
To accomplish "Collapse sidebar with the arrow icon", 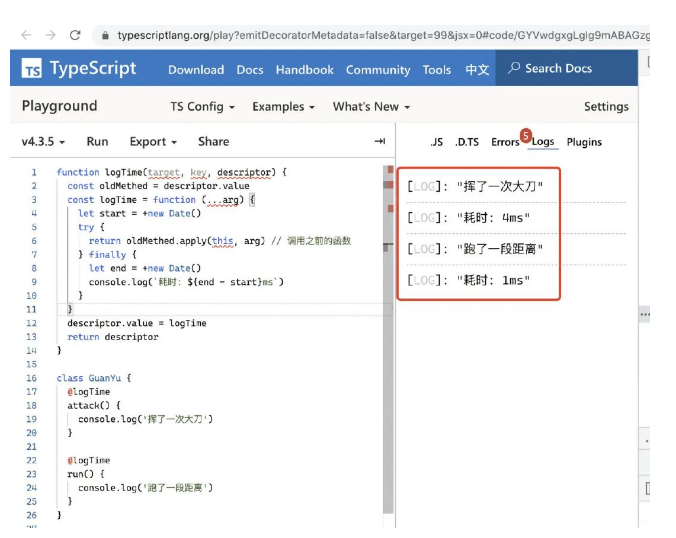I will point(379,142).
